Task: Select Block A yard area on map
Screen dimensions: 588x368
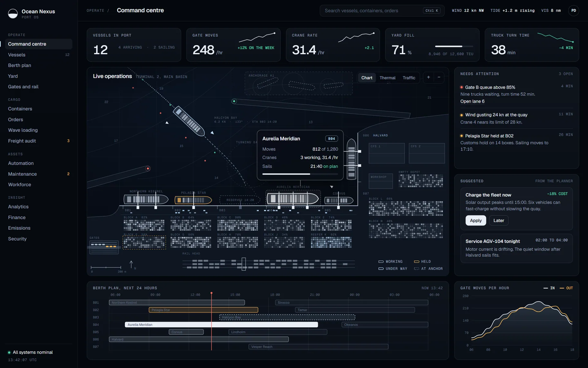Action: click(144, 225)
